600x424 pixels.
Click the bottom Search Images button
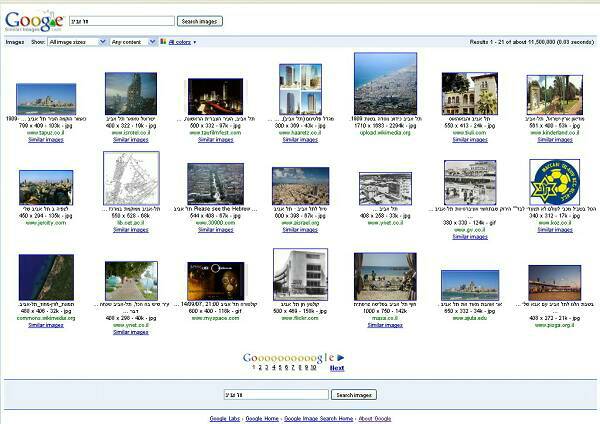click(354, 395)
